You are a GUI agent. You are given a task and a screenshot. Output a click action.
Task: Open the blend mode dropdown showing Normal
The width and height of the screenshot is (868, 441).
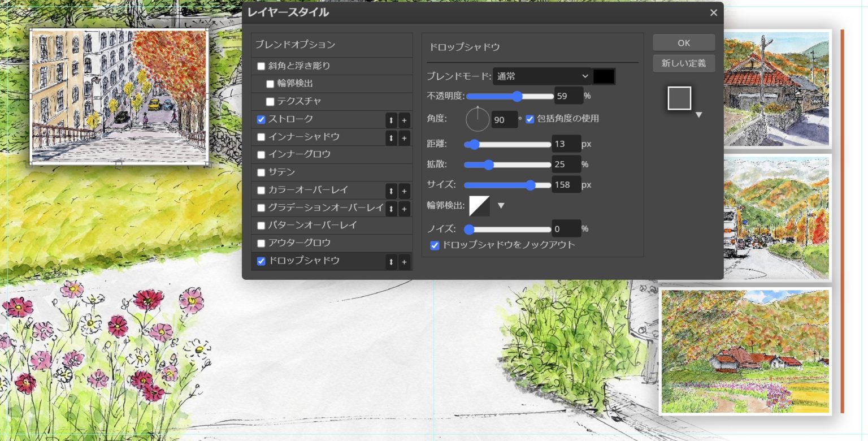tap(541, 76)
